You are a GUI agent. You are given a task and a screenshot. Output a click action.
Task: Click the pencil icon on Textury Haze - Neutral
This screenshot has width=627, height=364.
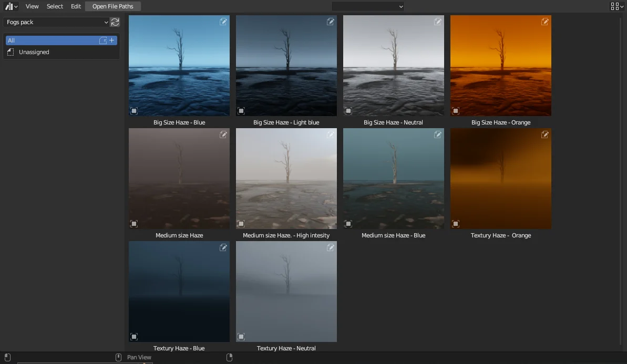(331, 247)
